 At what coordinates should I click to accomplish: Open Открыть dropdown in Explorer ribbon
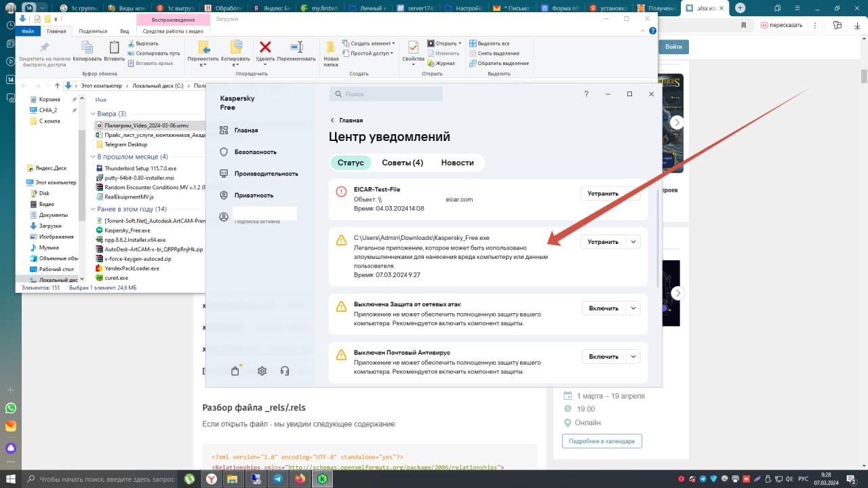click(x=444, y=43)
